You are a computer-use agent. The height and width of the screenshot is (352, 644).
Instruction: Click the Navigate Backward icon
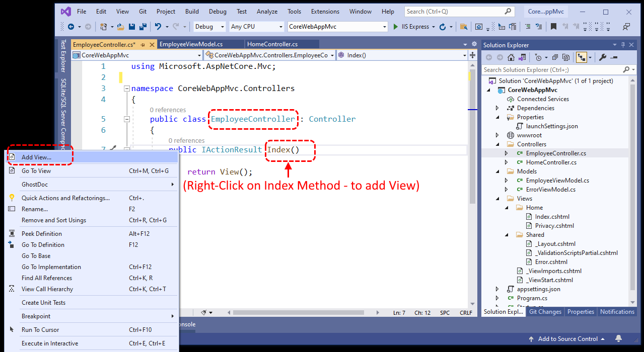(x=71, y=26)
